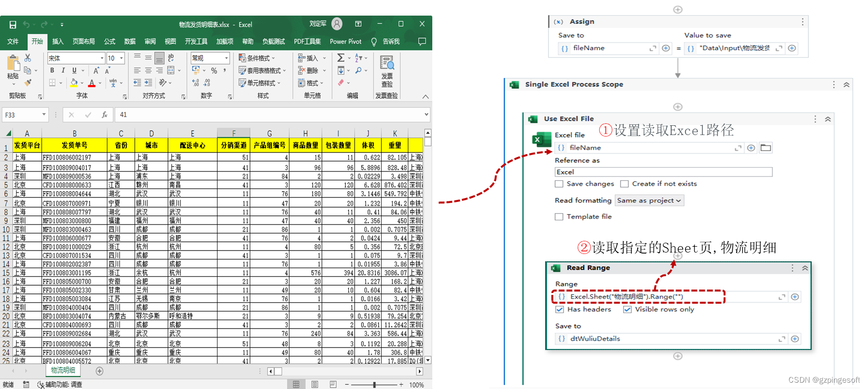The image size is (868, 389).
Task: Open the Power Pivot tab
Action: (x=345, y=41)
